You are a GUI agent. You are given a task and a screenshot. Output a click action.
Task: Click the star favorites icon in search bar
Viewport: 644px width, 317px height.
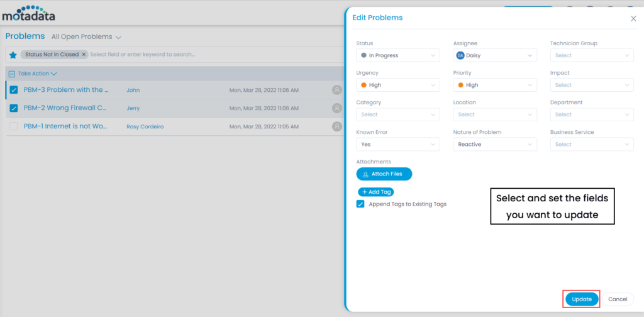13,55
